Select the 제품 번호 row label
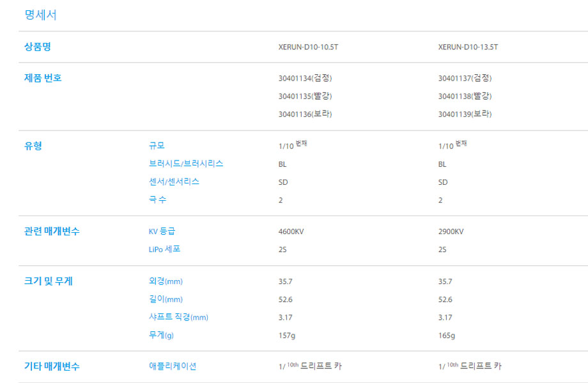Image resolution: width=588 pixels, height=383 pixels. coord(43,77)
